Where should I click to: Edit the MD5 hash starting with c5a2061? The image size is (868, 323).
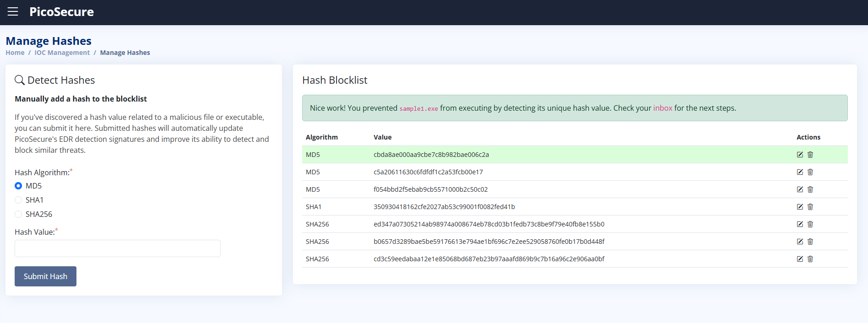pos(800,172)
